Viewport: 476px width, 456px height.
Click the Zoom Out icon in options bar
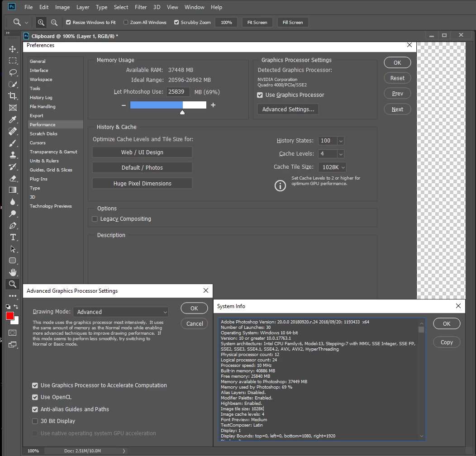[54, 22]
